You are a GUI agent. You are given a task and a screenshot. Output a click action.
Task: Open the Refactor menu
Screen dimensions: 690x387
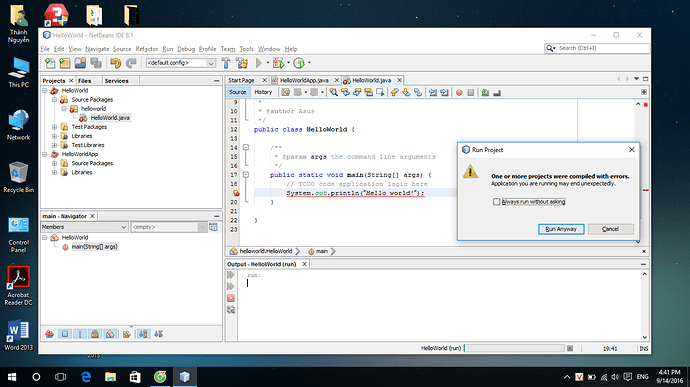[147, 49]
